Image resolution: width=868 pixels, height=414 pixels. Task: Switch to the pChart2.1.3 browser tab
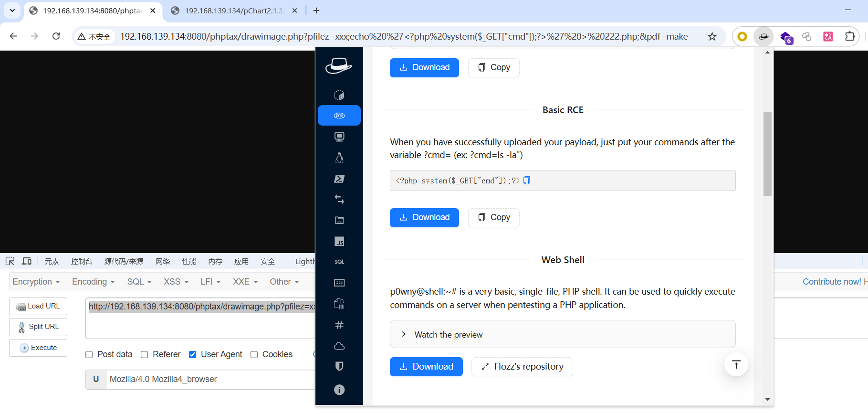point(234,11)
